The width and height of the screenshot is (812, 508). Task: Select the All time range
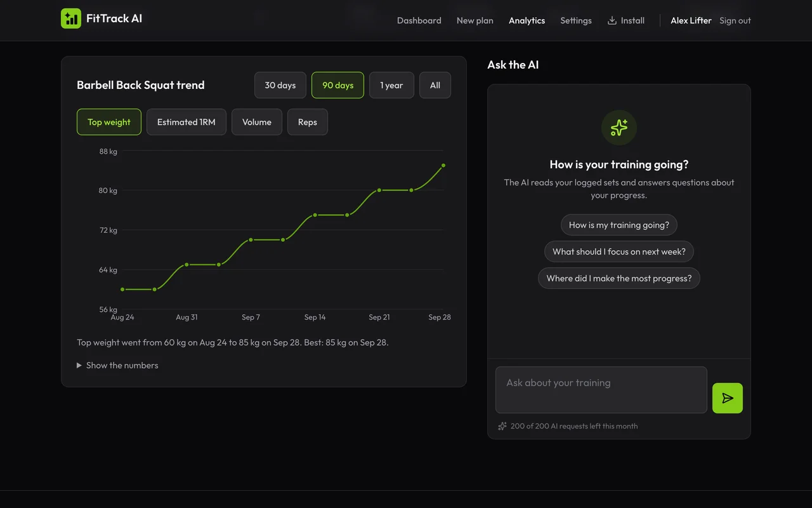[x=435, y=85]
